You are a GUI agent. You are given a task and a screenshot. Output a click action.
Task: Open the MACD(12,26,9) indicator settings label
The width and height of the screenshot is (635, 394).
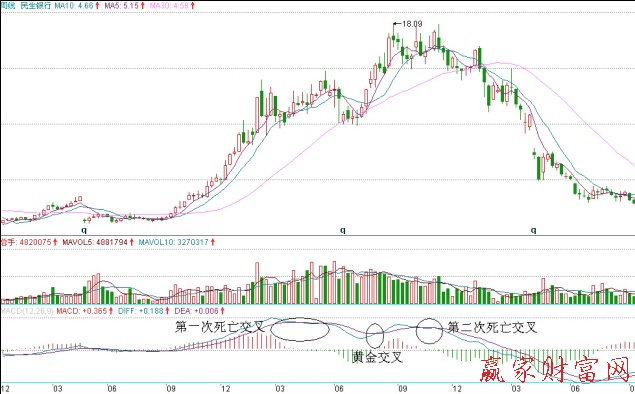(27, 311)
